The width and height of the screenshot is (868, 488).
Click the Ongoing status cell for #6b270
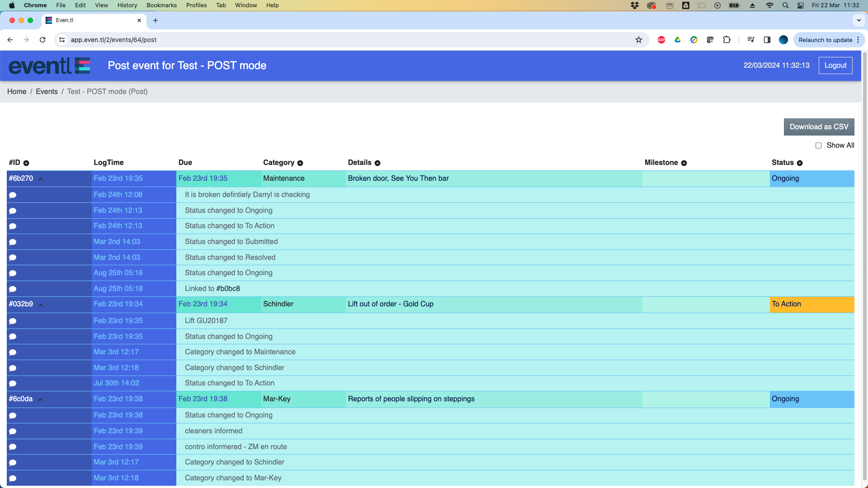click(812, 178)
